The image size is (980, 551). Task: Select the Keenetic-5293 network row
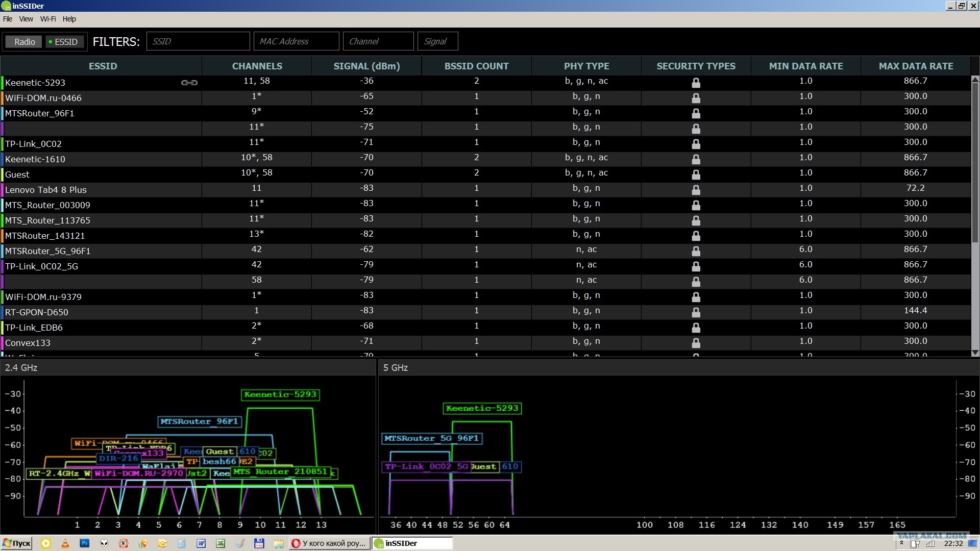tap(485, 83)
